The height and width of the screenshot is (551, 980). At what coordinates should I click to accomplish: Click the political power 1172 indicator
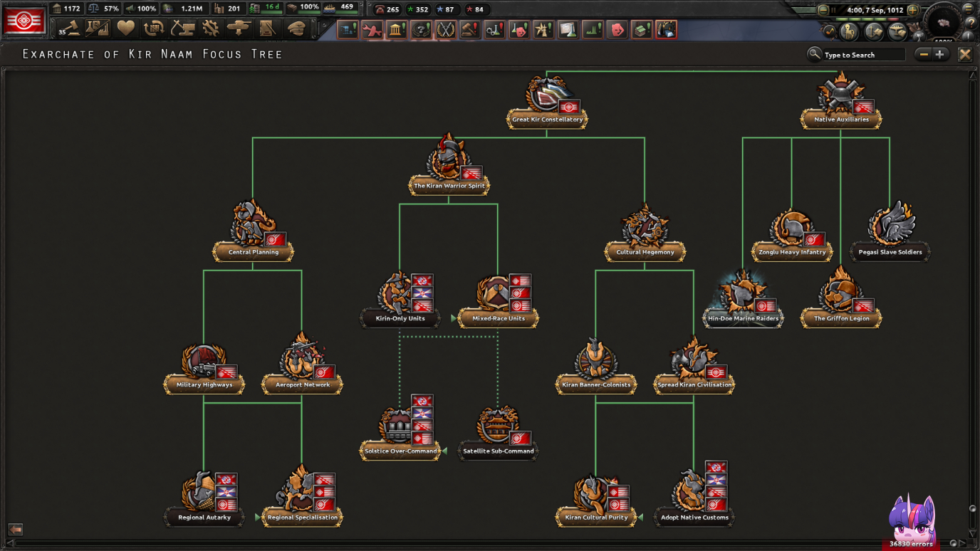(x=66, y=9)
